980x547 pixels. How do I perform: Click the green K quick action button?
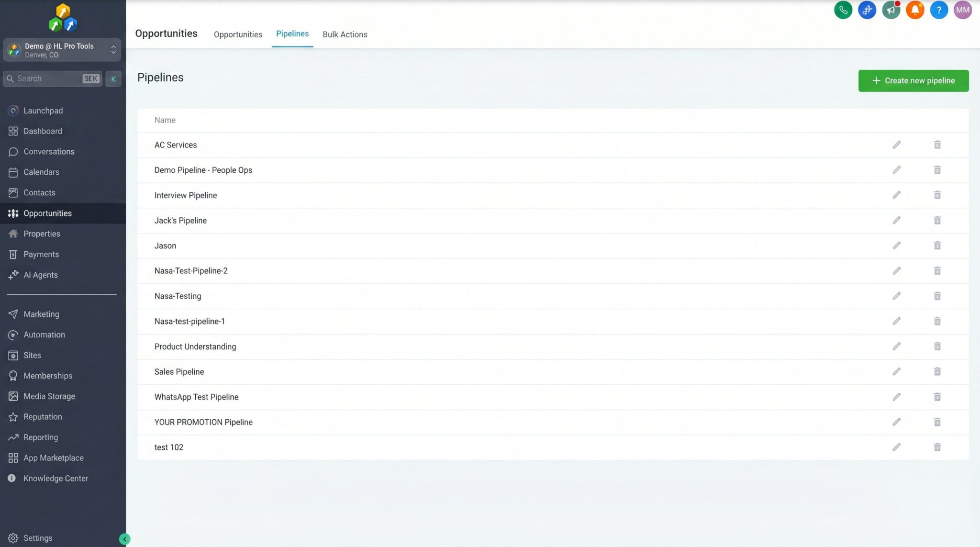coord(113,79)
